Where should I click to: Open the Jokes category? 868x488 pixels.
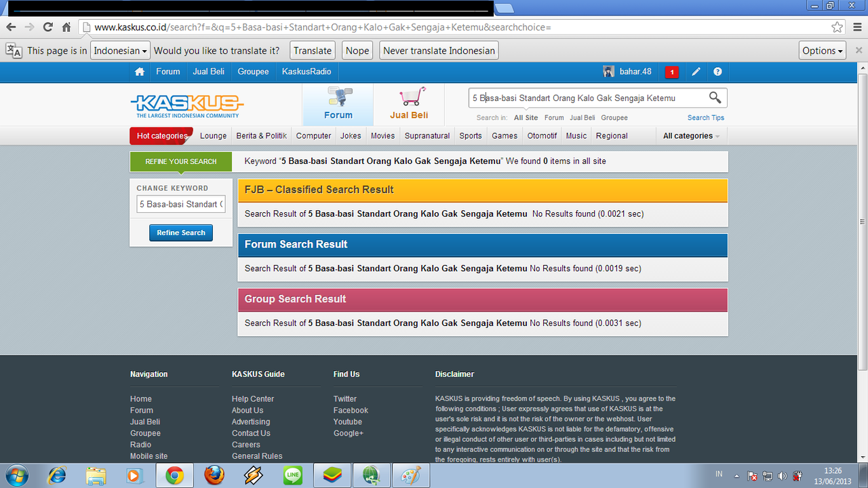coord(351,136)
